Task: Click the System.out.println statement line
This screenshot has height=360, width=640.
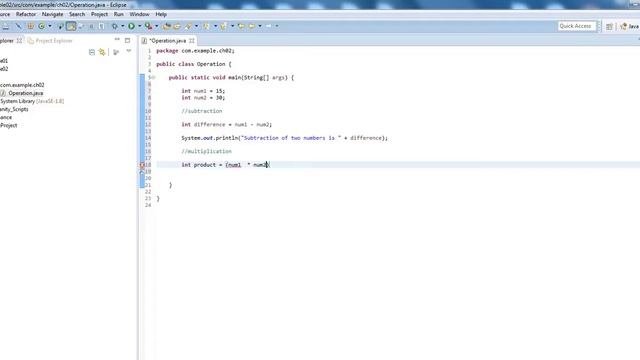Action: pos(284,138)
